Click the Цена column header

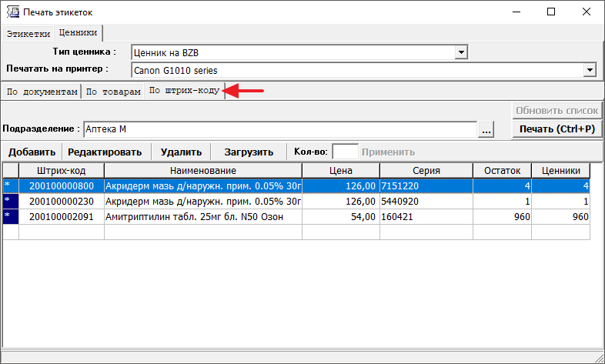[340, 171]
